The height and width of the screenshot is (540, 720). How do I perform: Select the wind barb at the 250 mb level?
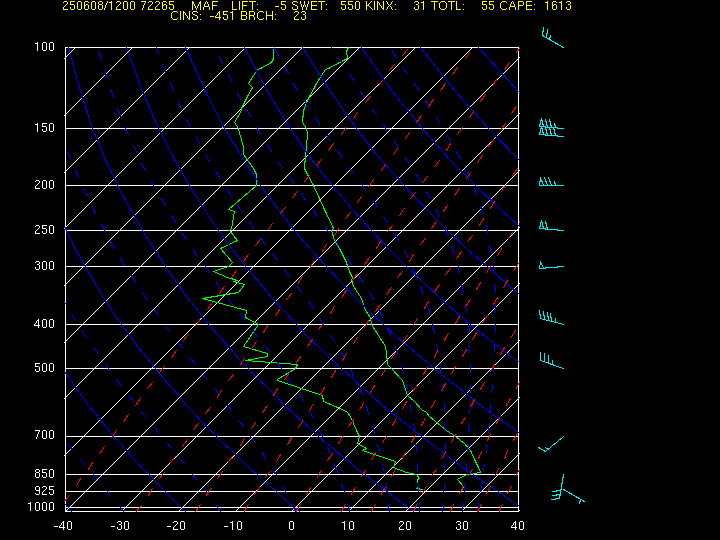pos(551,226)
